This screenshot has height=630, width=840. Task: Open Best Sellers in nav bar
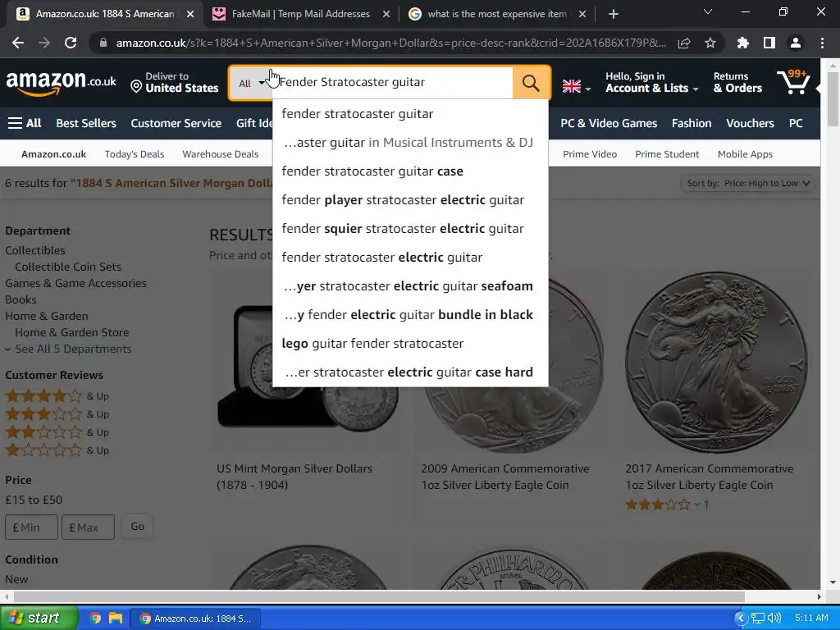(x=86, y=123)
